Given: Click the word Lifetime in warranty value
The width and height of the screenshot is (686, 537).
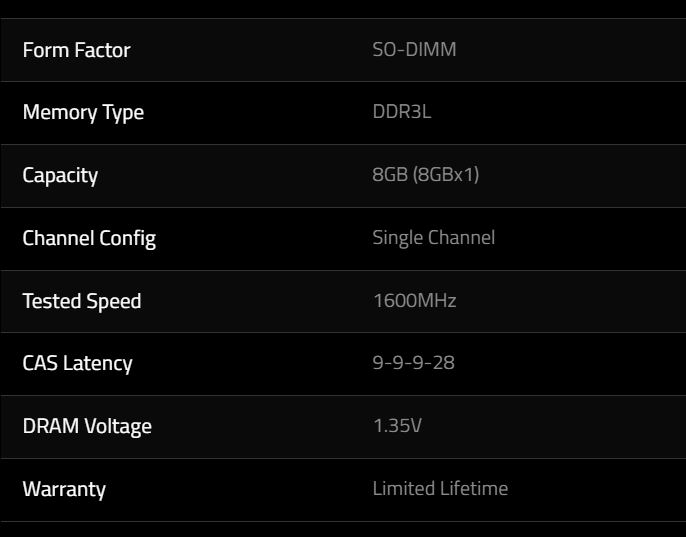Looking at the screenshot, I should (x=474, y=488).
